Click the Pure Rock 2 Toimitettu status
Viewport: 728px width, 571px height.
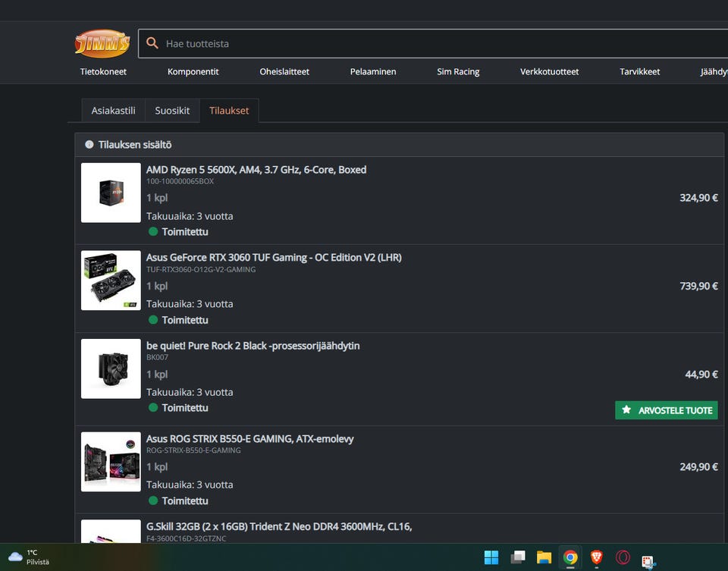click(x=178, y=408)
